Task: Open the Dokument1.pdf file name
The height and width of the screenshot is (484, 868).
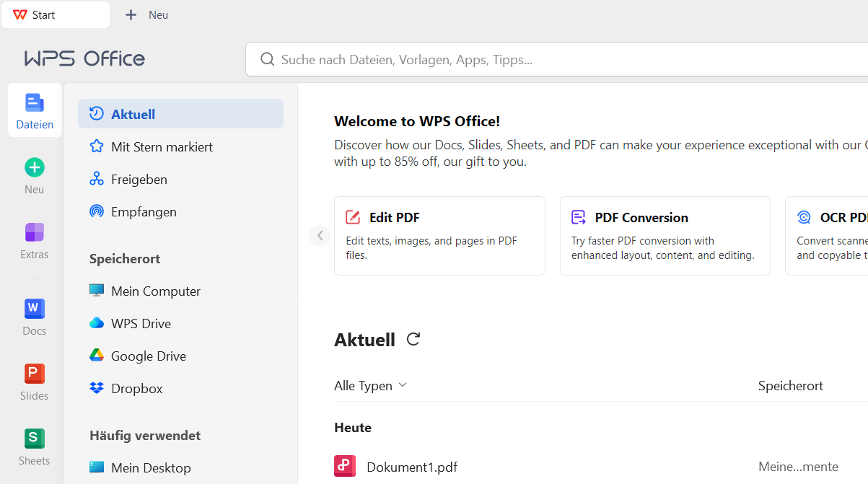Action: pyautogui.click(x=412, y=467)
